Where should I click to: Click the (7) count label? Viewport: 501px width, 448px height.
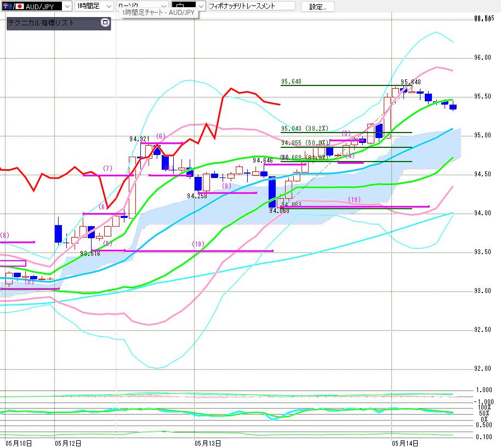(107, 168)
